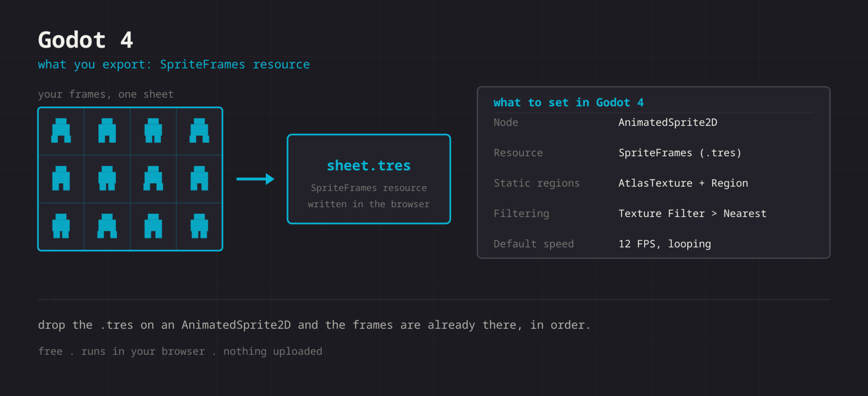Click "what you export: SpriteFrames resource" subtitle

point(174,65)
